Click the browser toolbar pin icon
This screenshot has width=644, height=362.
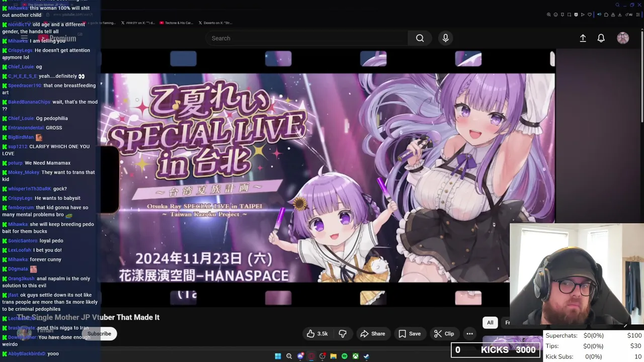point(562,15)
